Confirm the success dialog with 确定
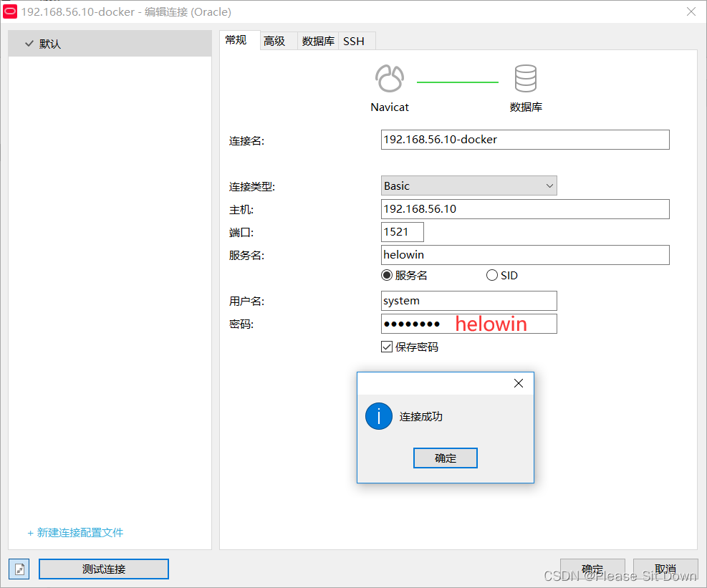Screen dimensions: 707x588 pyautogui.click(x=445, y=458)
